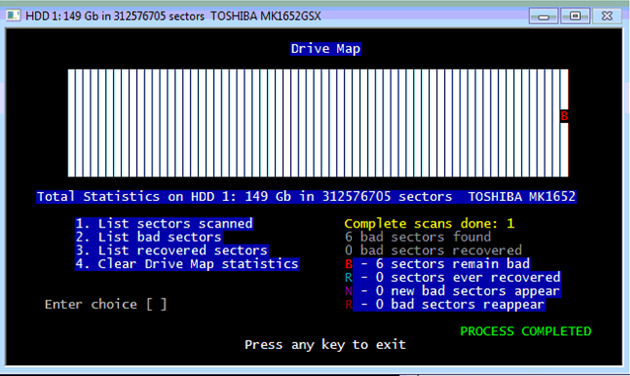Screen dimensions: 630x376
Task: Click the 'Total Statistics on HDD 1' banner
Action: 306,196
